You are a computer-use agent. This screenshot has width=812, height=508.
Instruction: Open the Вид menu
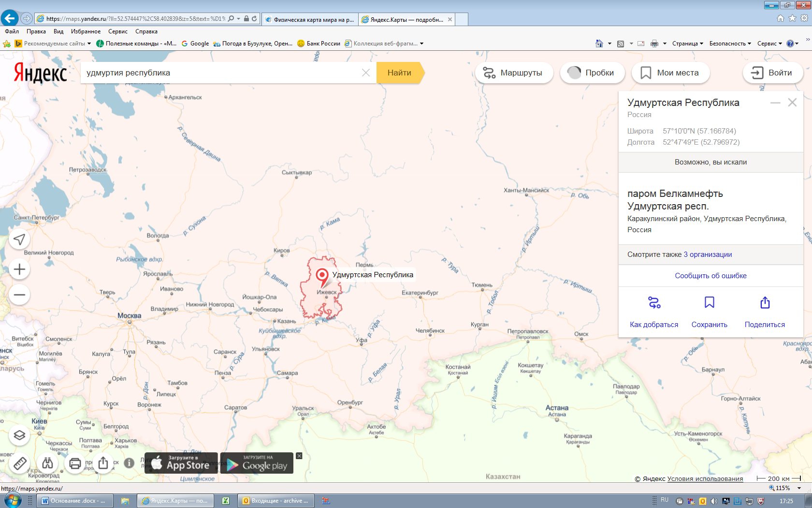pos(58,31)
